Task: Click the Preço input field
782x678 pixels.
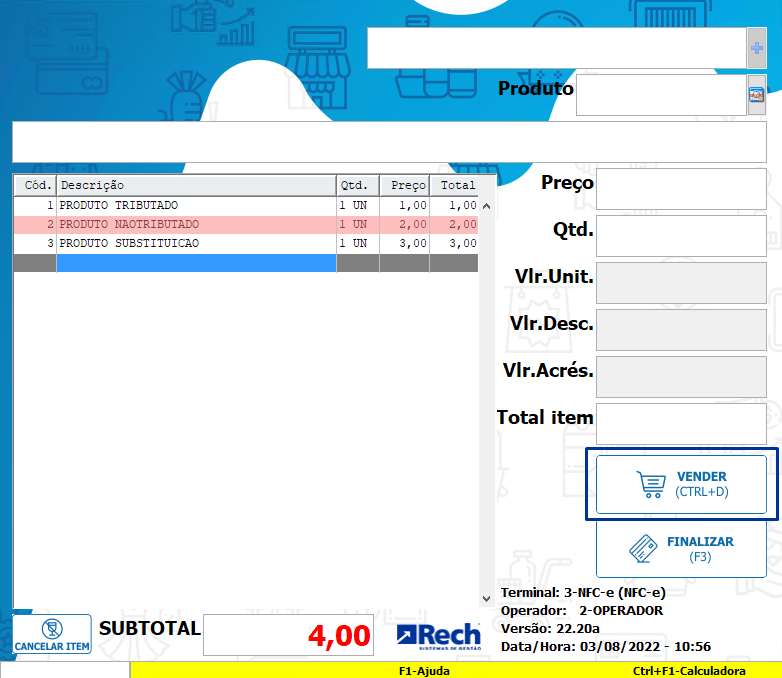Action: tap(681, 189)
